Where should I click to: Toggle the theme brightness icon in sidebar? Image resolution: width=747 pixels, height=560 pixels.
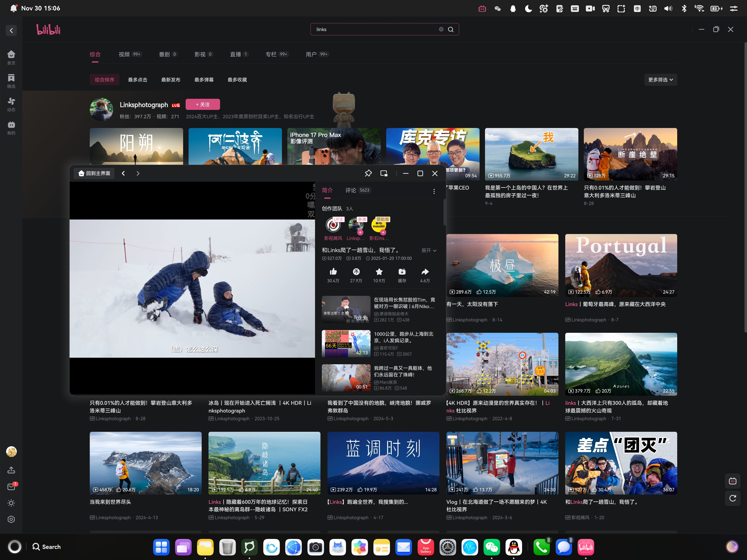pyautogui.click(x=11, y=503)
